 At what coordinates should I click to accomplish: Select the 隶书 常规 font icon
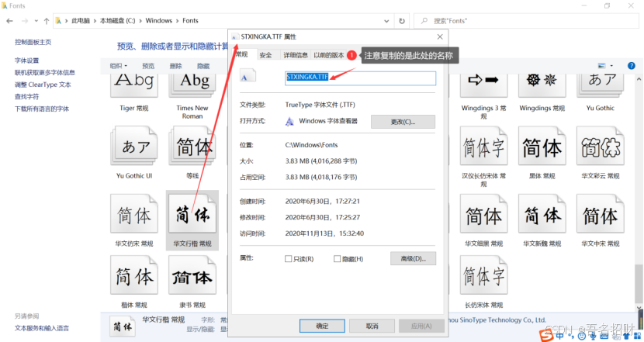(x=192, y=275)
